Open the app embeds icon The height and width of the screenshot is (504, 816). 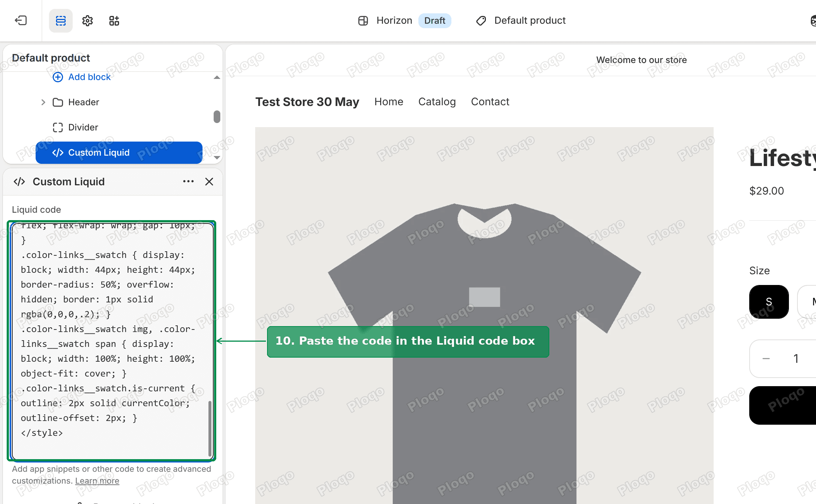tap(114, 21)
